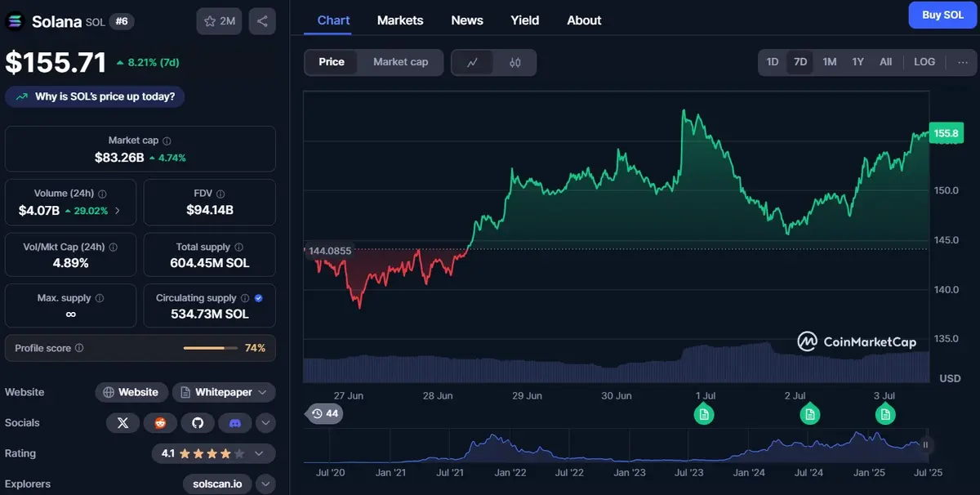The width and height of the screenshot is (980, 495).
Task: Switch to the Markets tab
Action: point(400,20)
